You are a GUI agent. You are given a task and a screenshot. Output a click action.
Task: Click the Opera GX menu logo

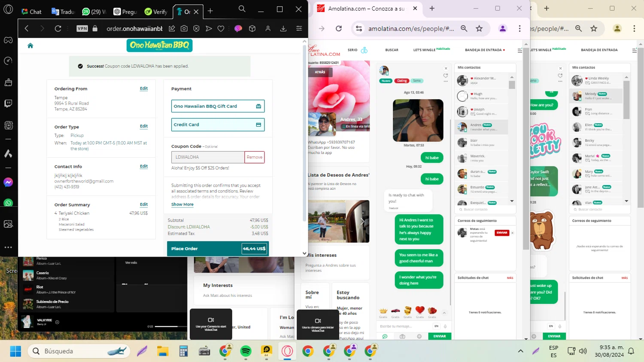pyautogui.click(x=8, y=9)
